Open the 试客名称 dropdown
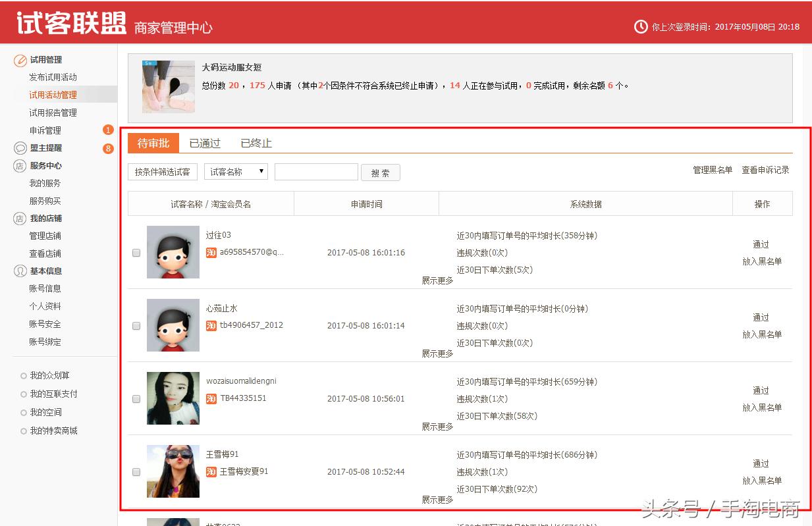812x526 pixels. (236, 171)
